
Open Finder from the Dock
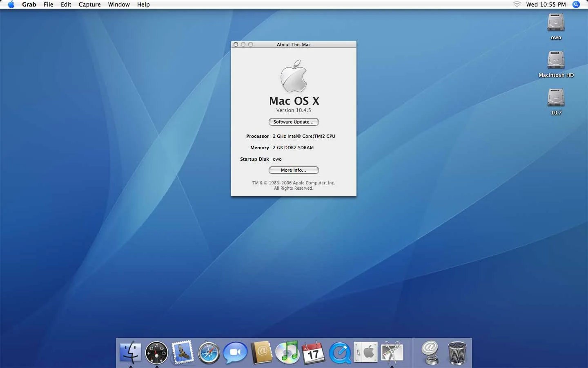point(131,352)
